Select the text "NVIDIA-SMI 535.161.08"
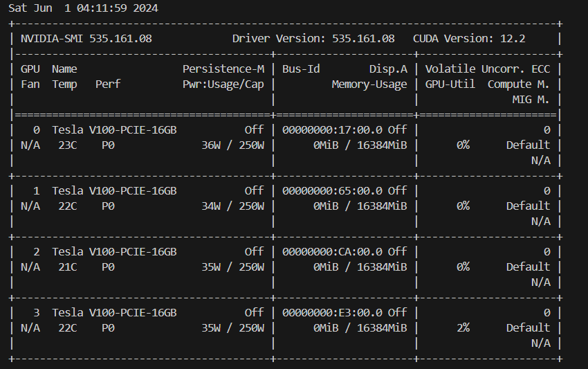Viewport: 588px width, 369px height. click(x=86, y=39)
